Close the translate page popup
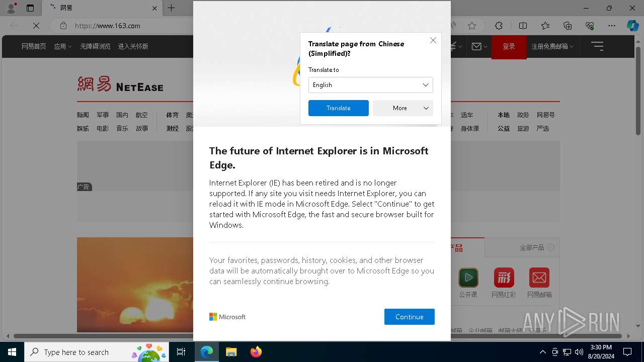This screenshot has height=362, width=644. pyautogui.click(x=433, y=40)
